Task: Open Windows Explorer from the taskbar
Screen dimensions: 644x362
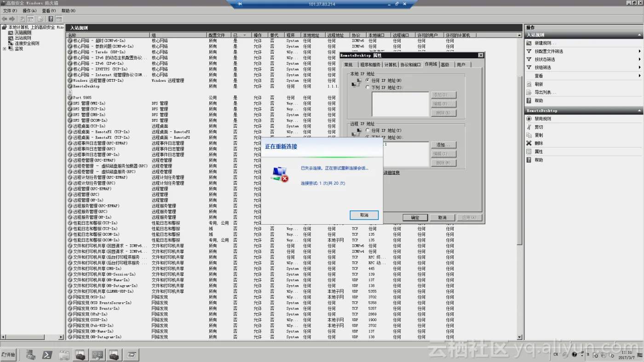Action: [64, 355]
